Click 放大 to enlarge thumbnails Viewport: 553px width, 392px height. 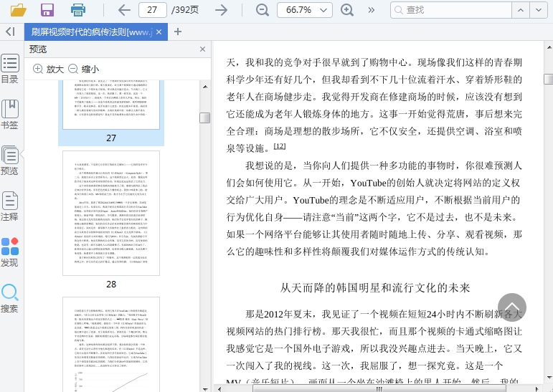tap(49, 69)
